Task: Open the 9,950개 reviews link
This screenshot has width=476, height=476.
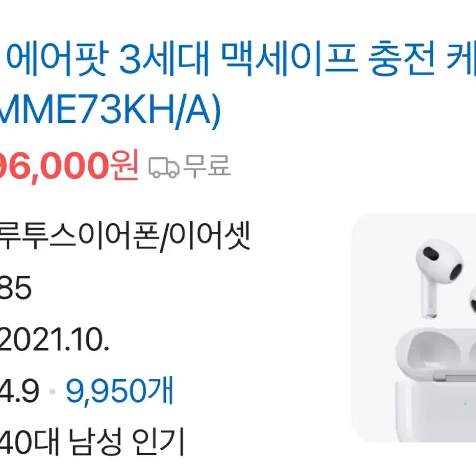Action: (x=120, y=391)
